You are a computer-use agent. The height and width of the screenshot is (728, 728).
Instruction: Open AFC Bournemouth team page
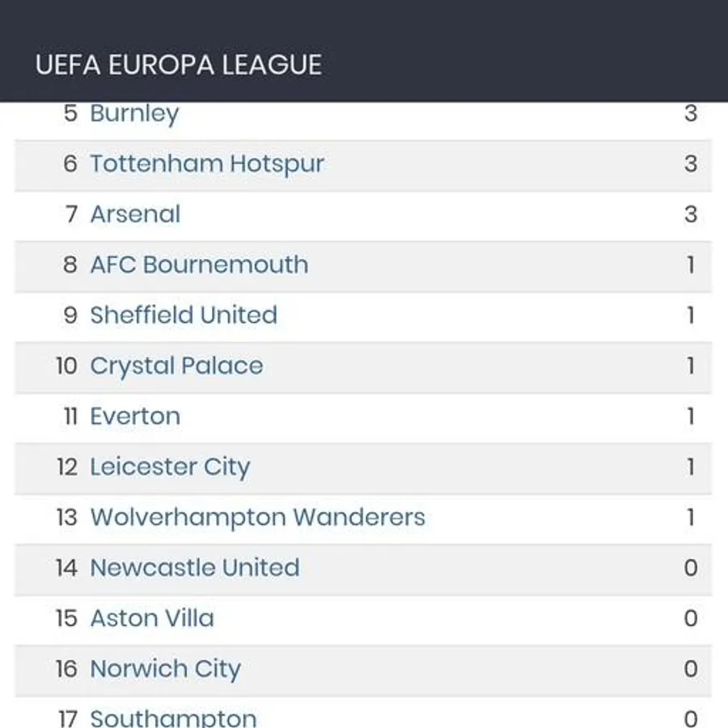[x=199, y=265]
